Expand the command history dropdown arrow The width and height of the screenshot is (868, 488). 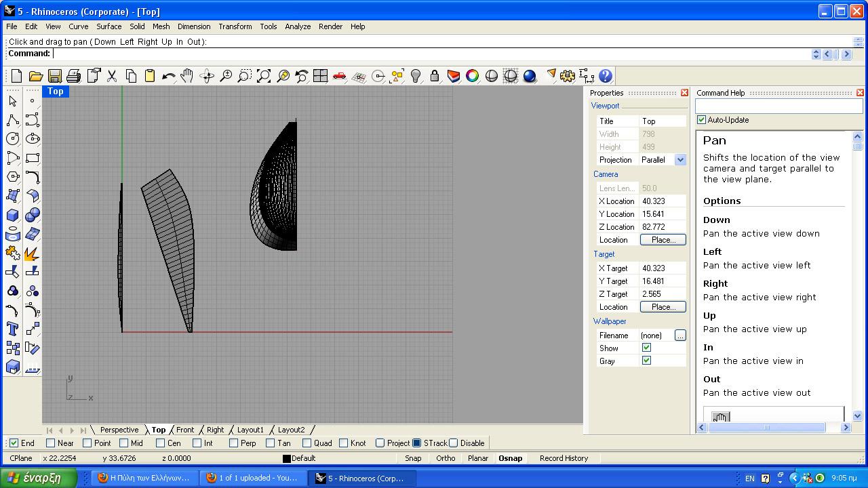(816, 54)
